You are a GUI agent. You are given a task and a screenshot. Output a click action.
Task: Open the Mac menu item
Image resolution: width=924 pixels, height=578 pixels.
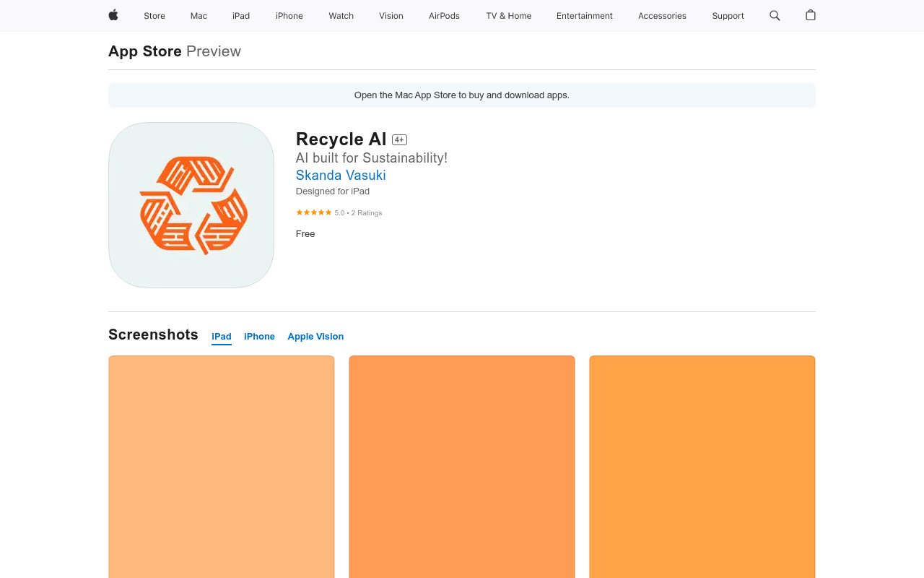(199, 16)
